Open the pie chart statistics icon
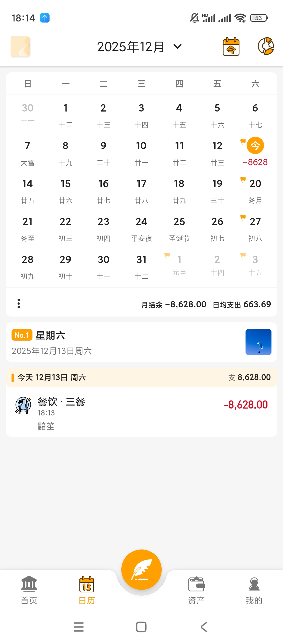 point(266,46)
